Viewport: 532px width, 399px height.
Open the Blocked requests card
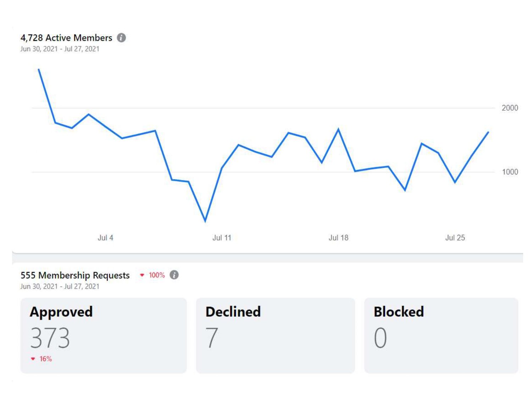(441, 335)
